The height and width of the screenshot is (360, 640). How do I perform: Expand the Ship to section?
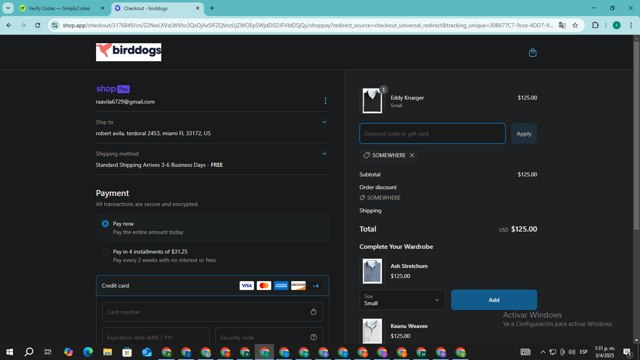pyautogui.click(x=324, y=122)
